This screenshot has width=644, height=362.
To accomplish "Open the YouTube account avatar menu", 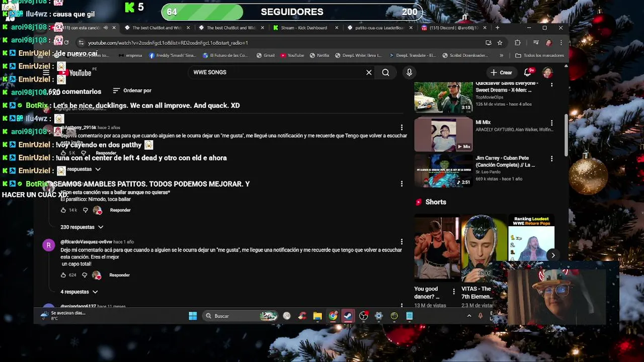I will (x=547, y=72).
